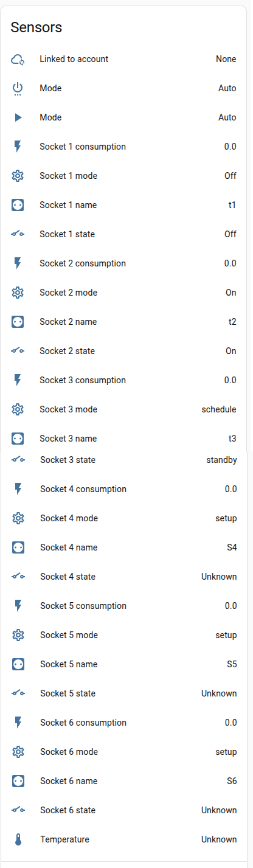Click the Sensors card heading

[36, 27]
